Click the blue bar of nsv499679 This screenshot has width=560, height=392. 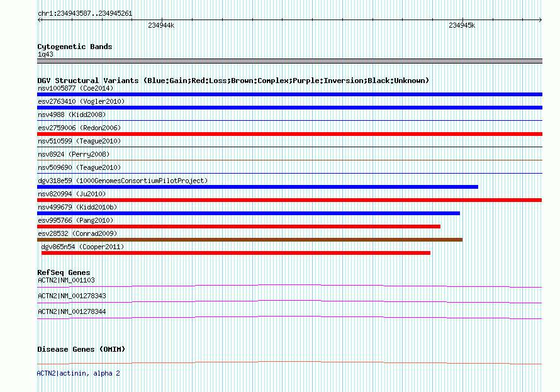(249, 213)
